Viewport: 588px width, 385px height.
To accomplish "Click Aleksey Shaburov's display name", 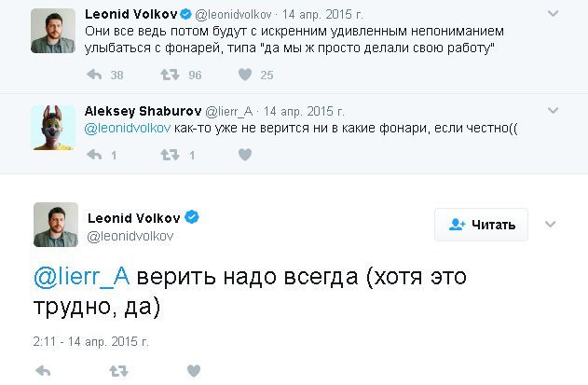I will point(142,110).
